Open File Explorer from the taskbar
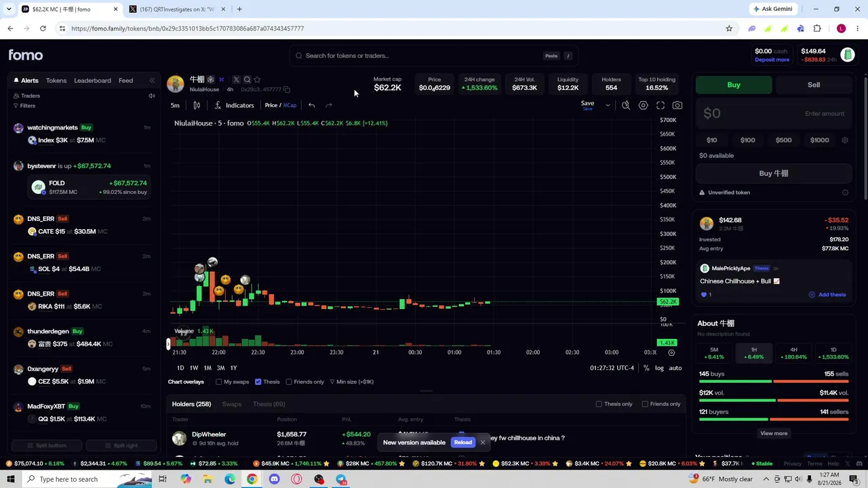This screenshot has width=868, height=488. coord(208,479)
